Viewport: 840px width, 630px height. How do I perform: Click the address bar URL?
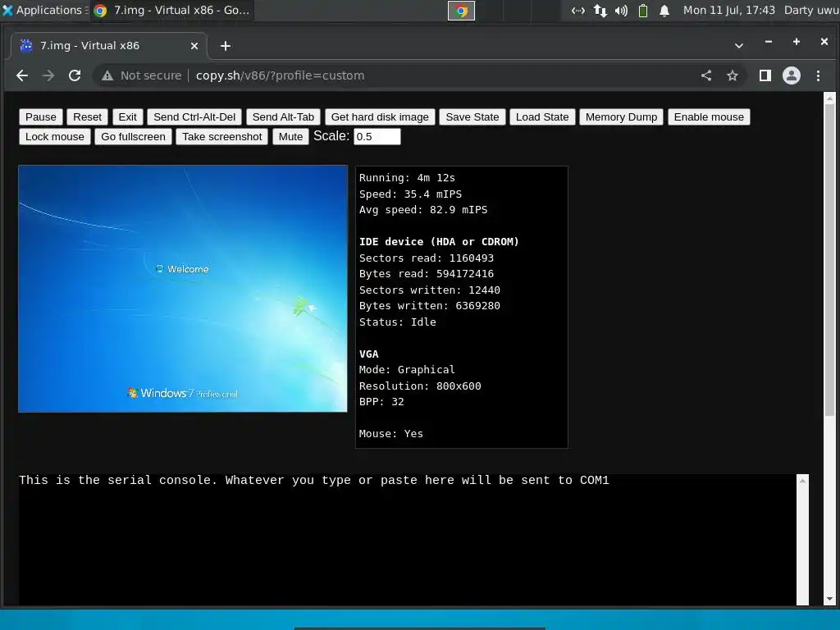click(281, 75)
